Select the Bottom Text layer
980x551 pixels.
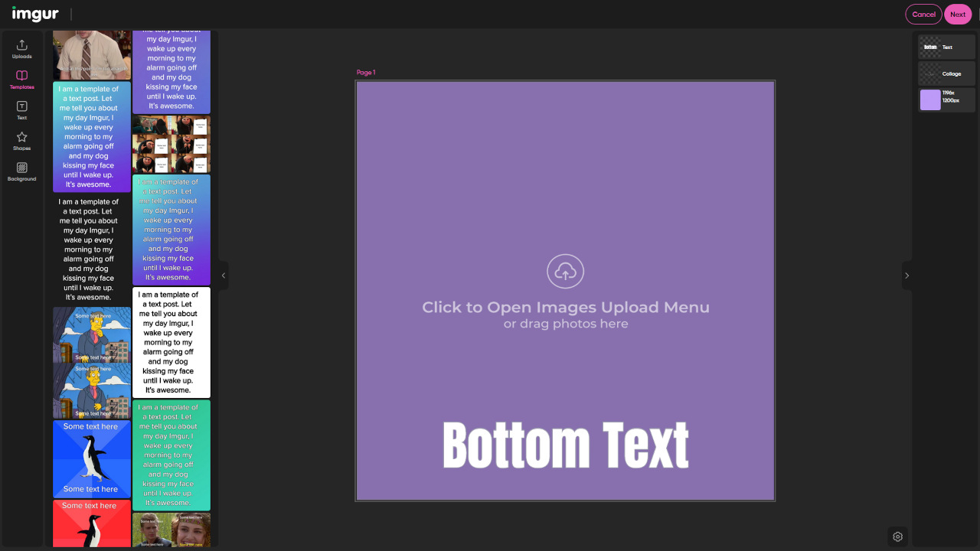pyautogui.click(x=946, y=47)
